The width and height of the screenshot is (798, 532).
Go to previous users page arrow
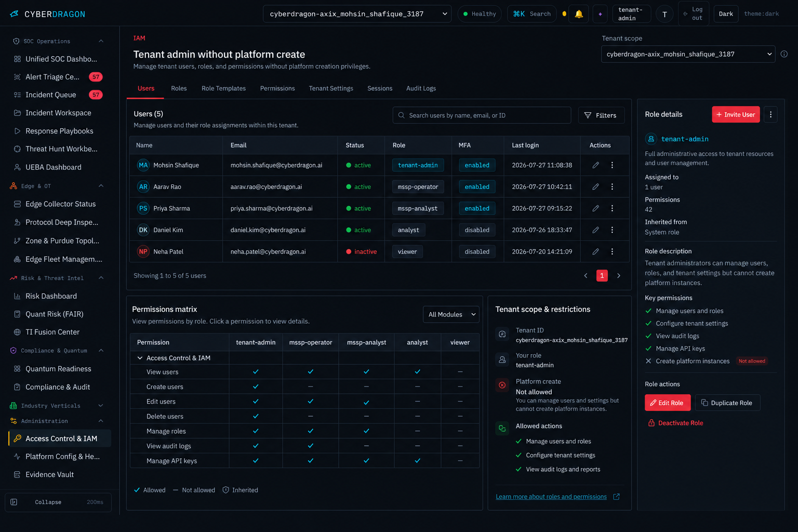coord(586,276)
